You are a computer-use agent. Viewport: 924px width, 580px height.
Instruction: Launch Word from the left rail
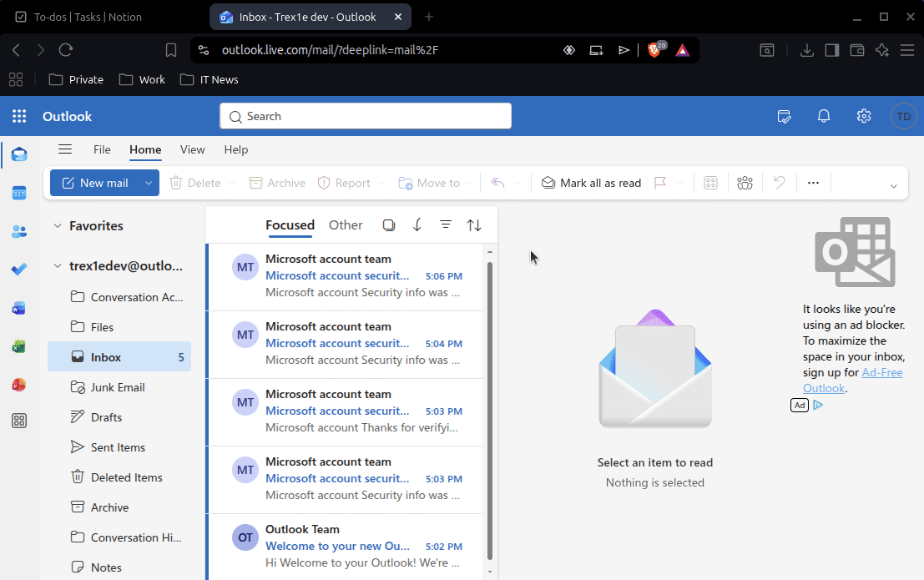pyautogui.click(x=19, y=308)
